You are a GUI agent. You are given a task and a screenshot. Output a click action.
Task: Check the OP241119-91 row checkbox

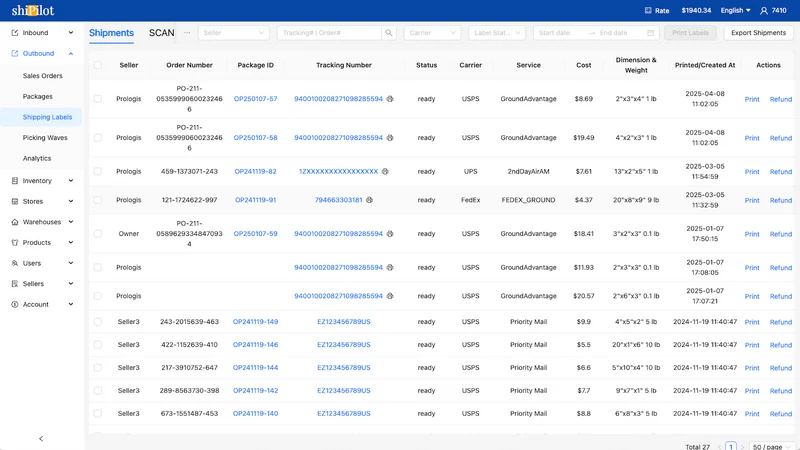tap(97, 200)
